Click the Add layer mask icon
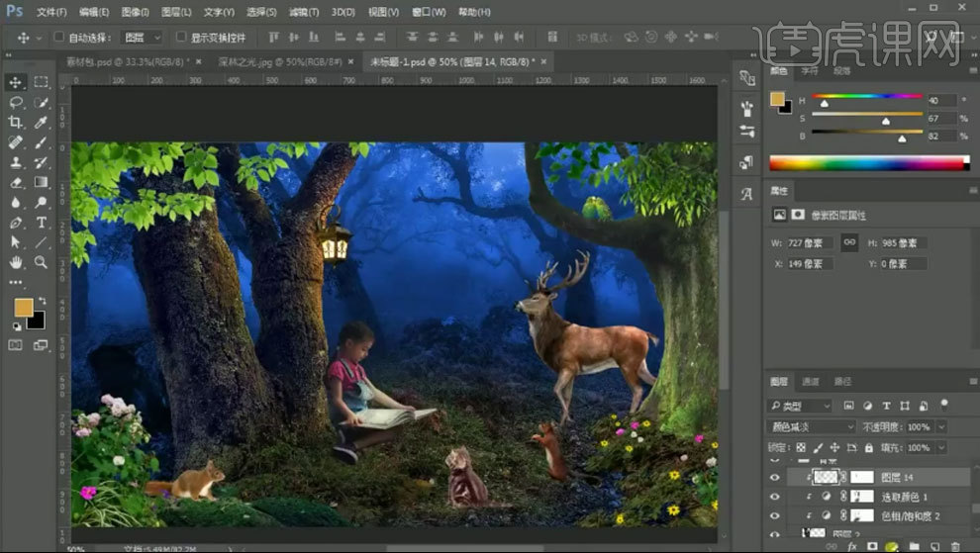980x553 pixels. [x=872, y=546]
